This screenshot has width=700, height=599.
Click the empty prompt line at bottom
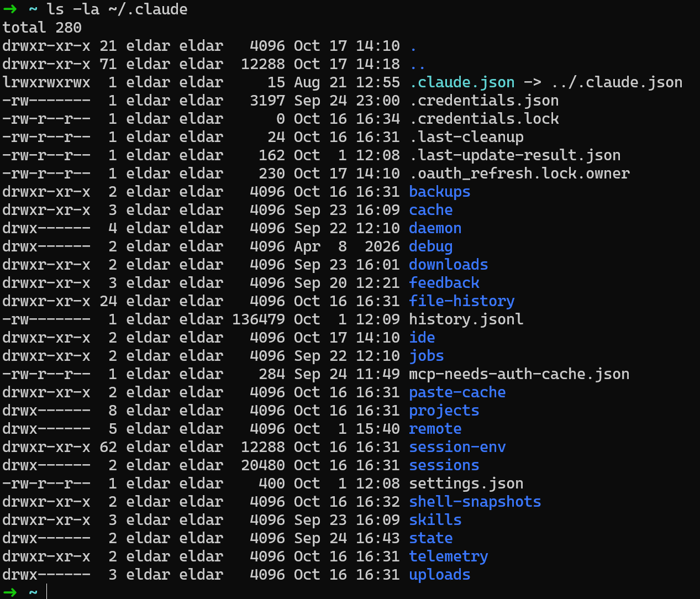(x=350, y=592)
